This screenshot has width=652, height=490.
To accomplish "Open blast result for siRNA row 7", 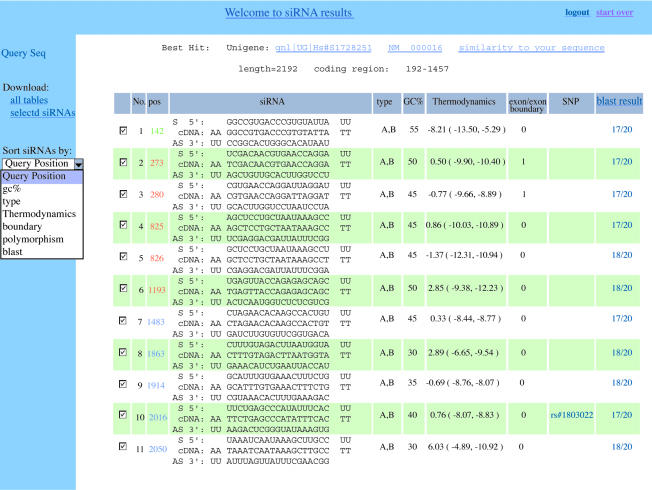I will pos(622,318).
